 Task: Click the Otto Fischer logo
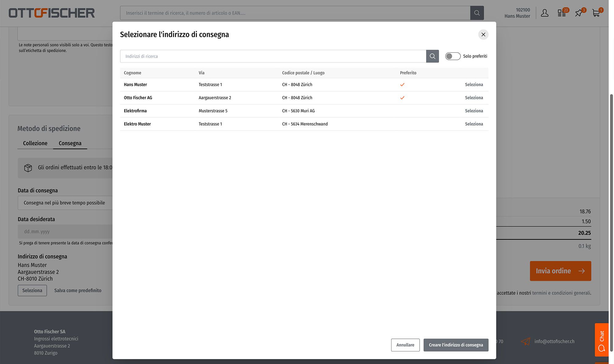coord(52,13)
